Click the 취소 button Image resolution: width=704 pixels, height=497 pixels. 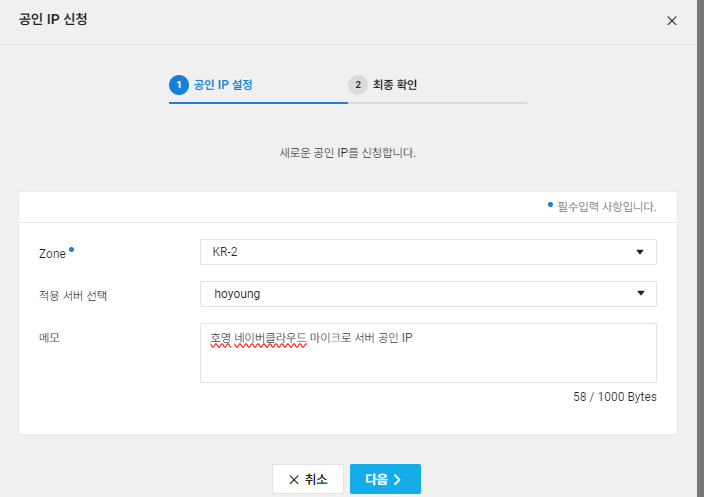click(308, 479)
